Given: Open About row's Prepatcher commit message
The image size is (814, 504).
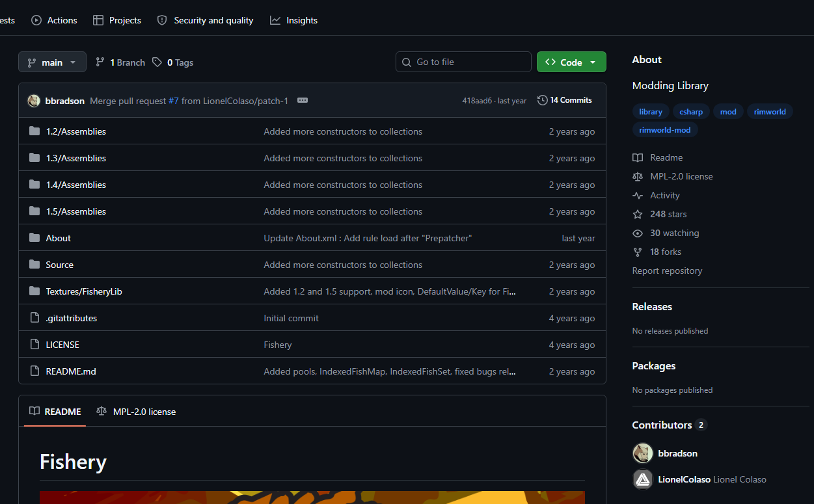Looking at the screenshot, I should 368,238.
